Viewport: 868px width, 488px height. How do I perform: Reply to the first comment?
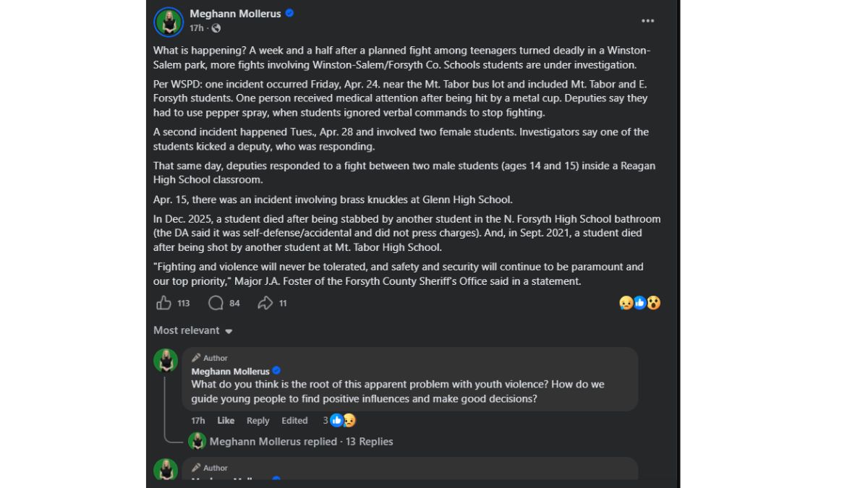point(258,421)
